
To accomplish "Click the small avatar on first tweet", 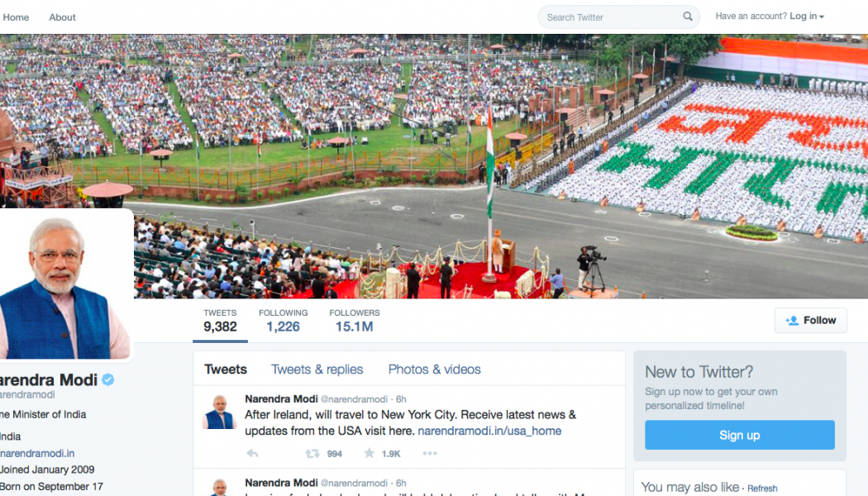I will 220,412.
